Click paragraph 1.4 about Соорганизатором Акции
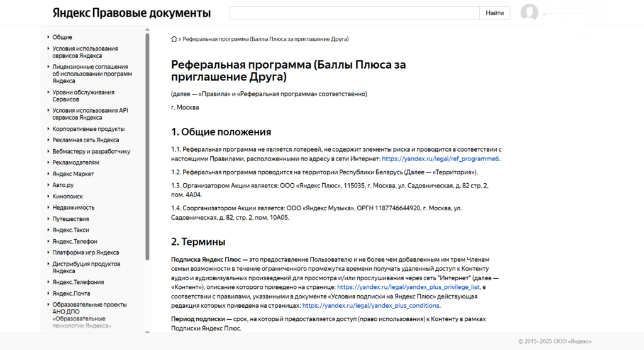The width and height of the screenshot is (644, 350). pyautogui.click(x=317, y=213)
